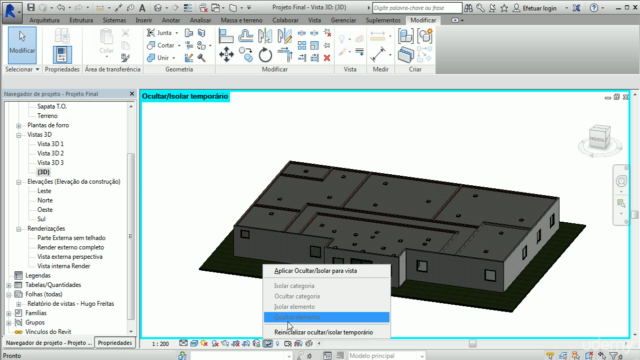Select Trim/Extend to Corner tool
The image size is (640, 360).
285,55
